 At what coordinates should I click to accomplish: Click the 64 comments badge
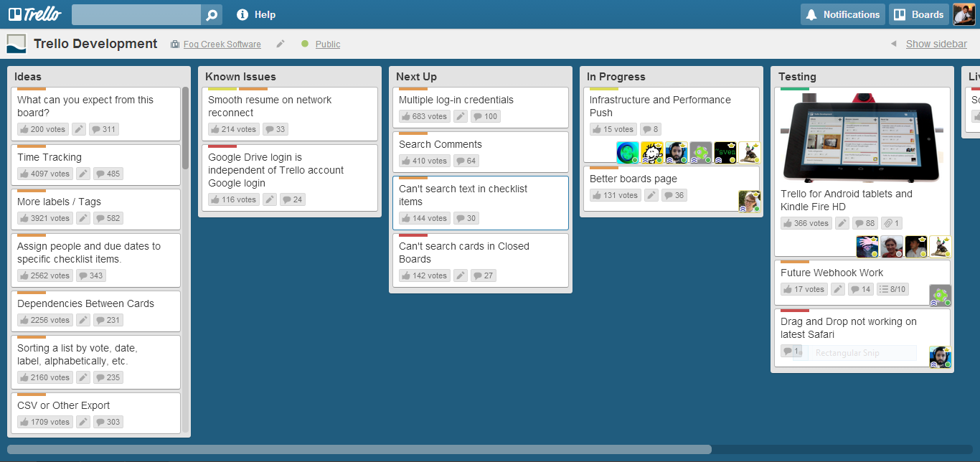[466, 161]
